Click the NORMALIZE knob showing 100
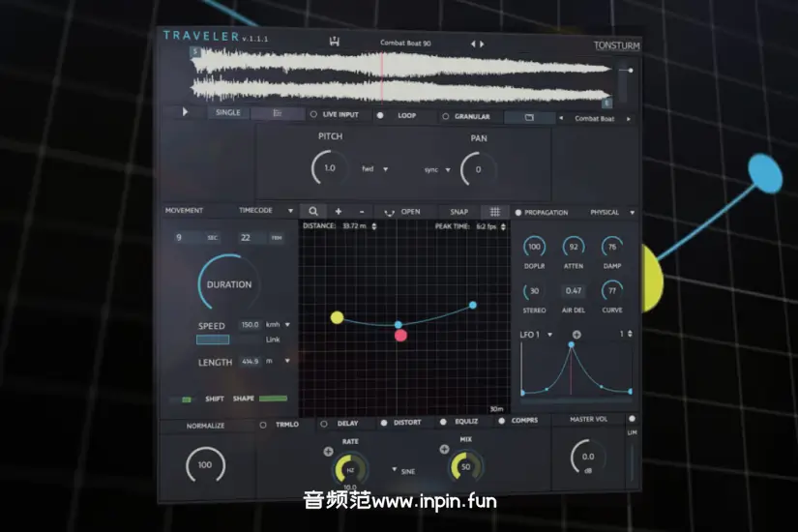The width and height of the screenshot is (798, 532). 205,464
